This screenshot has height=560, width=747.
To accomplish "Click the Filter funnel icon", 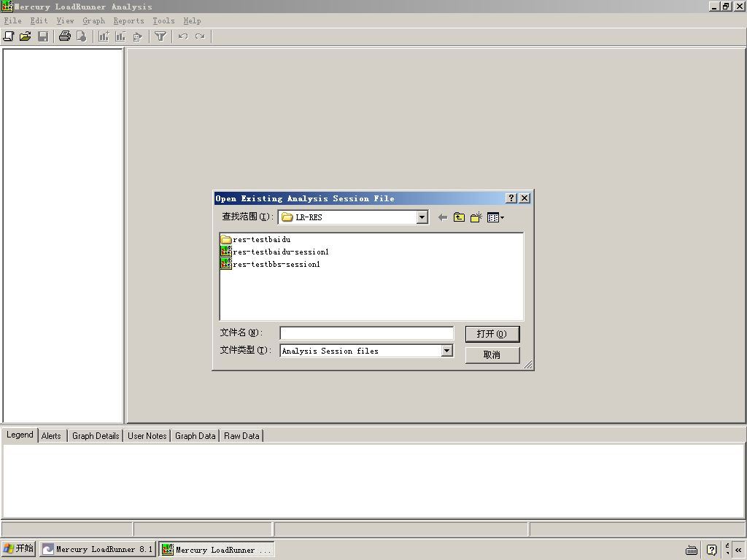I will (160, 36).
